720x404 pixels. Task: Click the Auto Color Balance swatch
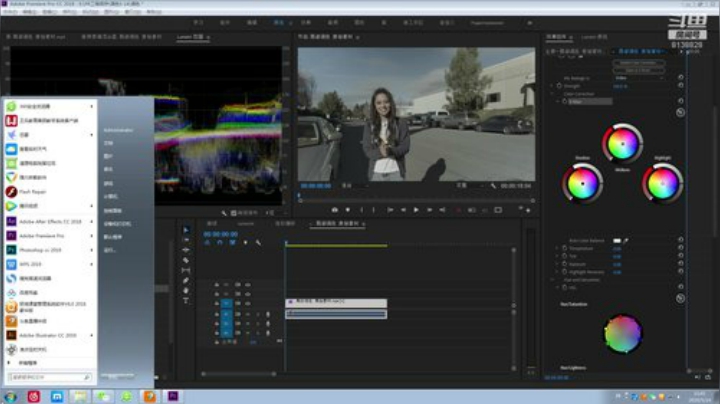pyautogui.click(x=617, y=241)
